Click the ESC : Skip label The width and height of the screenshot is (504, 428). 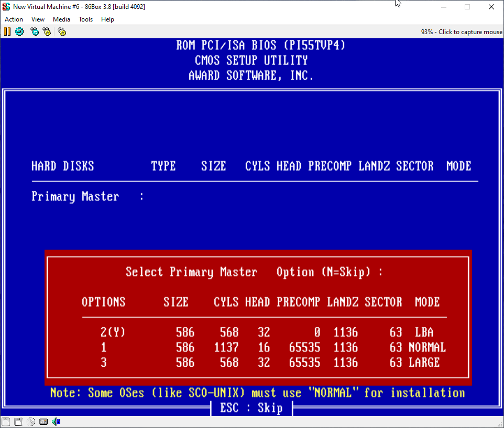251,408
